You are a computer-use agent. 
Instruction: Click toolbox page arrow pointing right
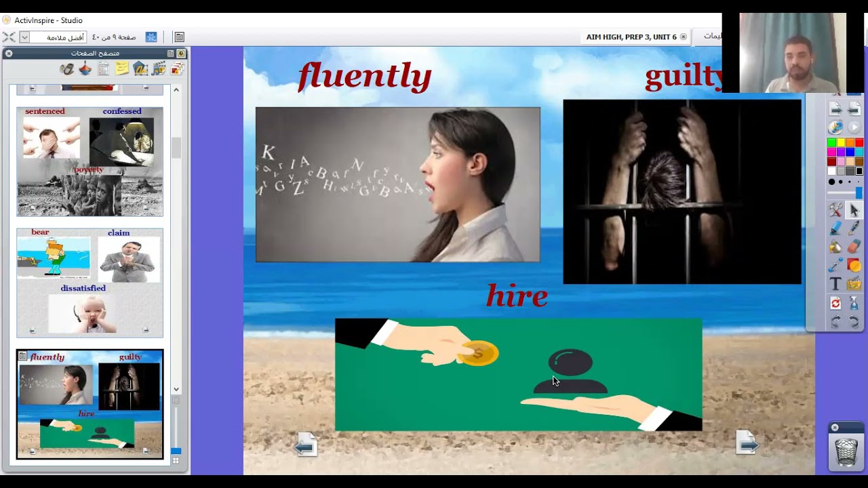[835, 108]
